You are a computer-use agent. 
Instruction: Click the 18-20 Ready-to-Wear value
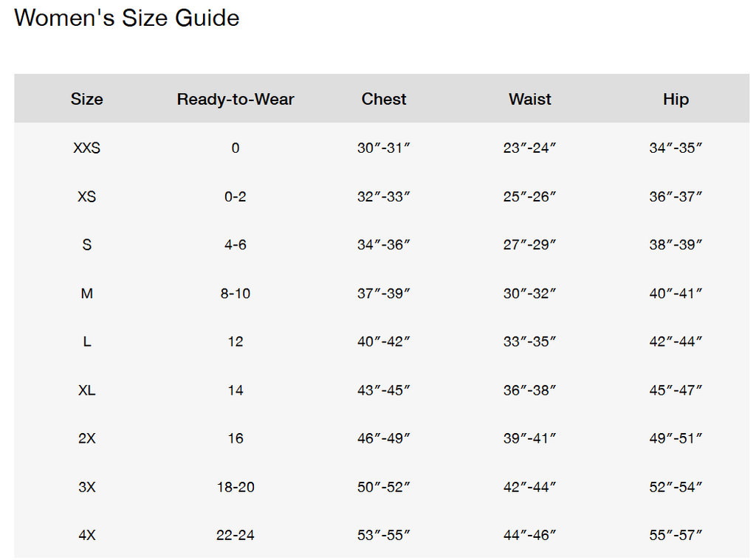coord(236,487)
